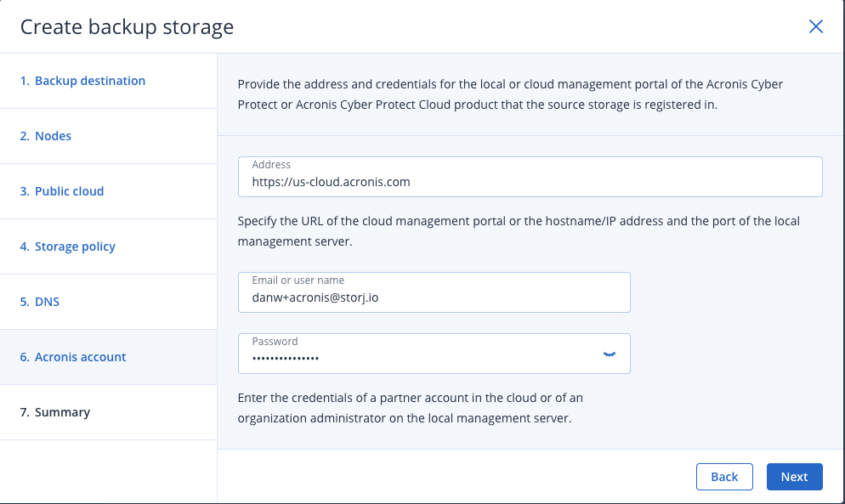Close the Create backup storage dialog
Screen dimensions: 845x504
(815, 26)
